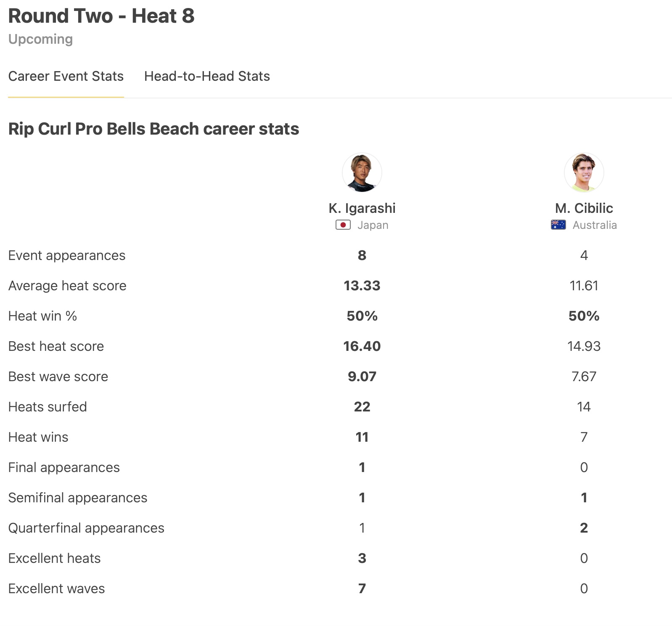The image size is (672, 626).
Task: Open the M. Cibilic name link
Action: tap(584, 208)
